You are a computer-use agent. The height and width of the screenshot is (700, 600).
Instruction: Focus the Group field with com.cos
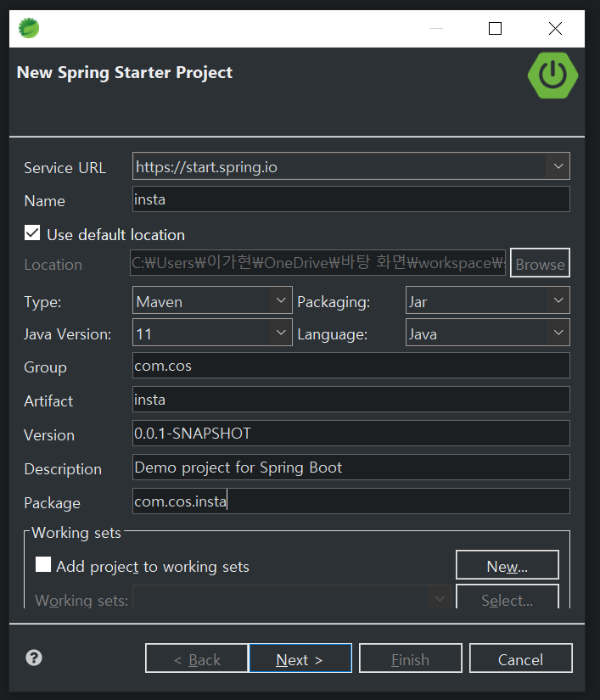pos(350,366)
